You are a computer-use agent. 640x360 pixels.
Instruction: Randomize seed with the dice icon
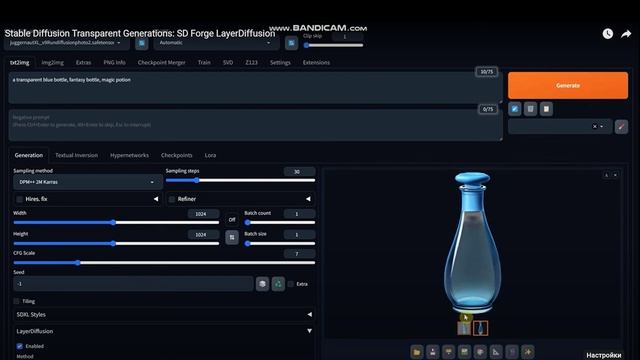[262, 284]
